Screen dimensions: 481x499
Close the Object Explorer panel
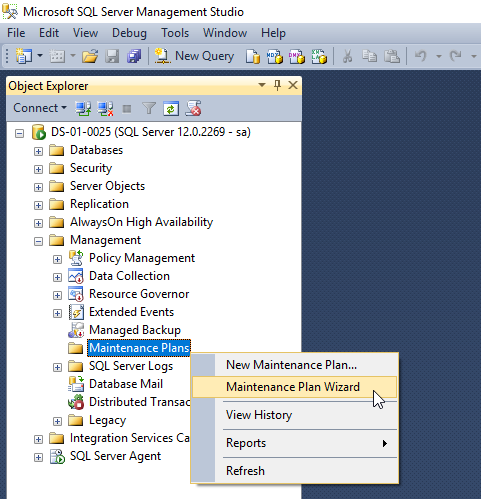coord(293,85)
